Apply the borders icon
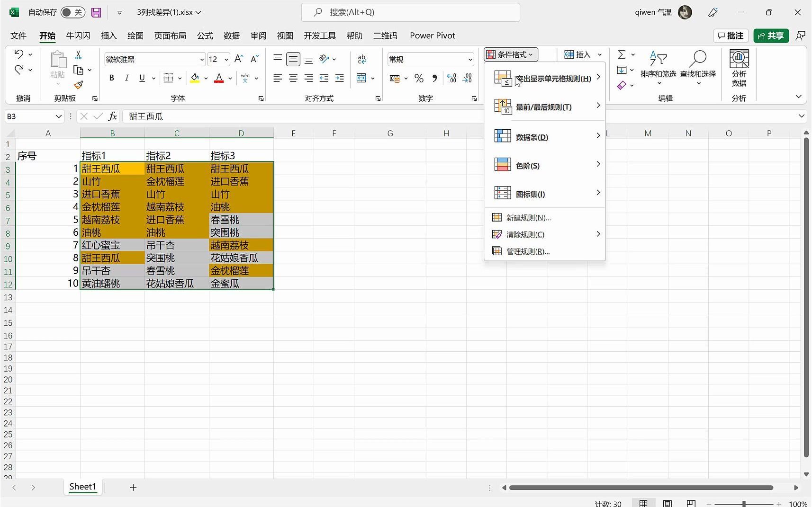This screenshot has height=507, width=812. [x=168, y=78]
